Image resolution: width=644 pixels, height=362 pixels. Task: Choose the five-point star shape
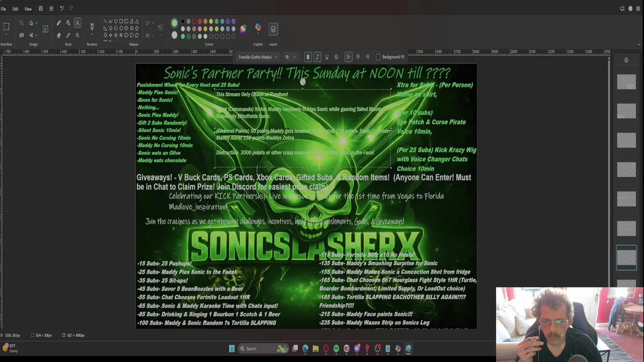pyautogui.click(x=116, y=35)
